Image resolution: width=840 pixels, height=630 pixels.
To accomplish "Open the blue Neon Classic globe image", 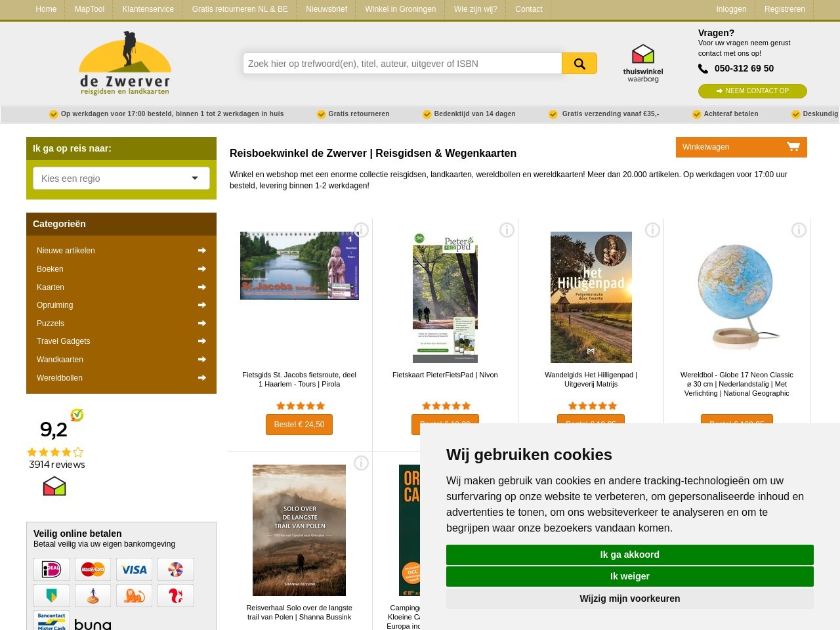I will 737,297.
